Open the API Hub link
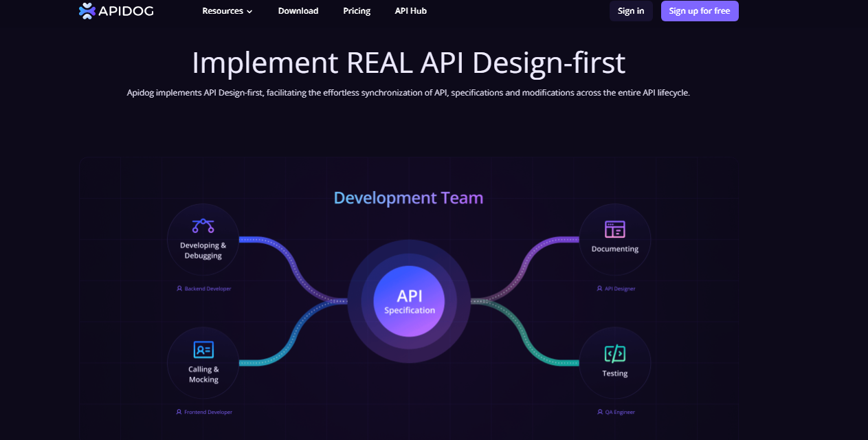This screenshot has height=440, width=868. [x=411, y=11]
